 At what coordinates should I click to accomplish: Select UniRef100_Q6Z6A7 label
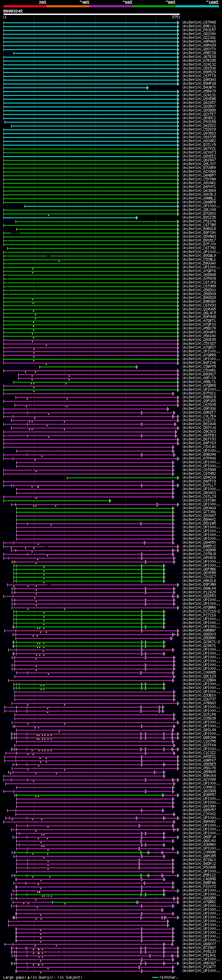[x=199, y=160]
